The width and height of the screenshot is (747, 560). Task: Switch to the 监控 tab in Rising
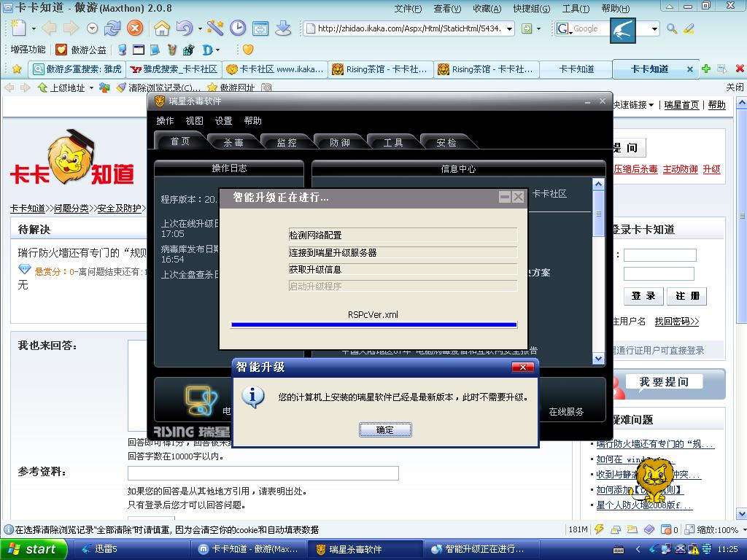287,142
